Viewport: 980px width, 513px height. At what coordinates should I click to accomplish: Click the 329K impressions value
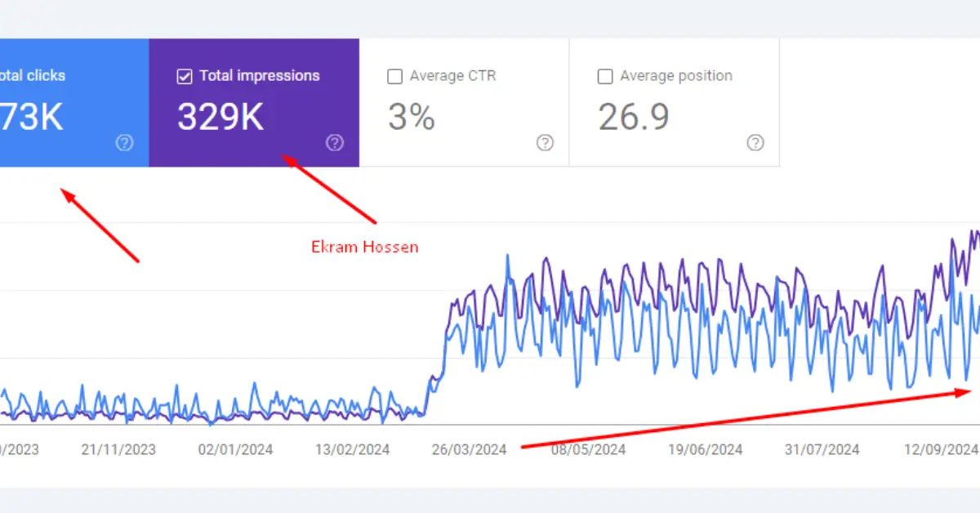220,118
